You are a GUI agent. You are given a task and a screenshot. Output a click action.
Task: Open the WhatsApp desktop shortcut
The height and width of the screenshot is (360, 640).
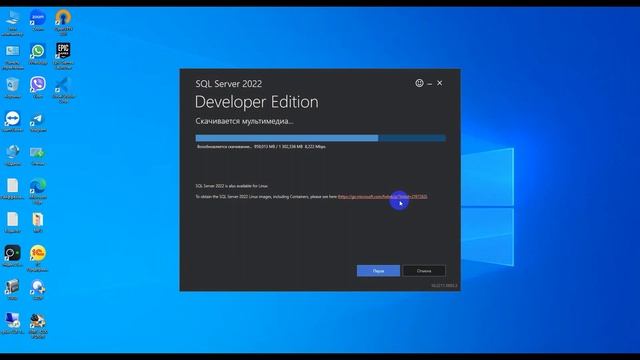pos(38,54)
